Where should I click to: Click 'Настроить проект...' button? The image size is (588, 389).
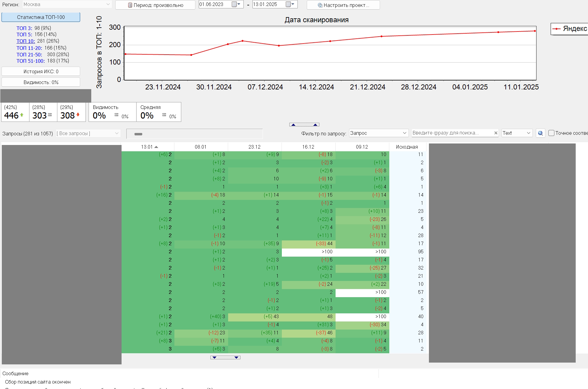tap(343, 5)
